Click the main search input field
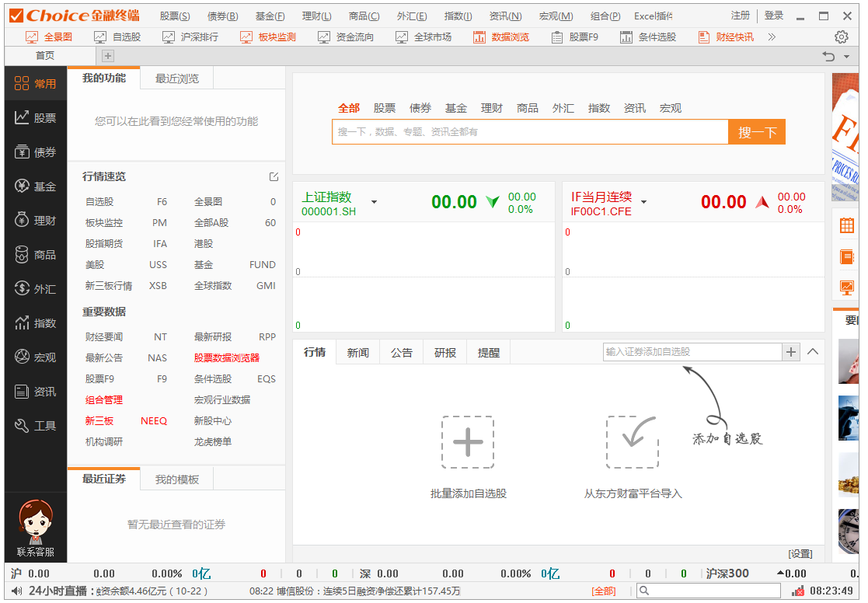The height and width of the screenshot is (603, 868). [x=530, y=132]
